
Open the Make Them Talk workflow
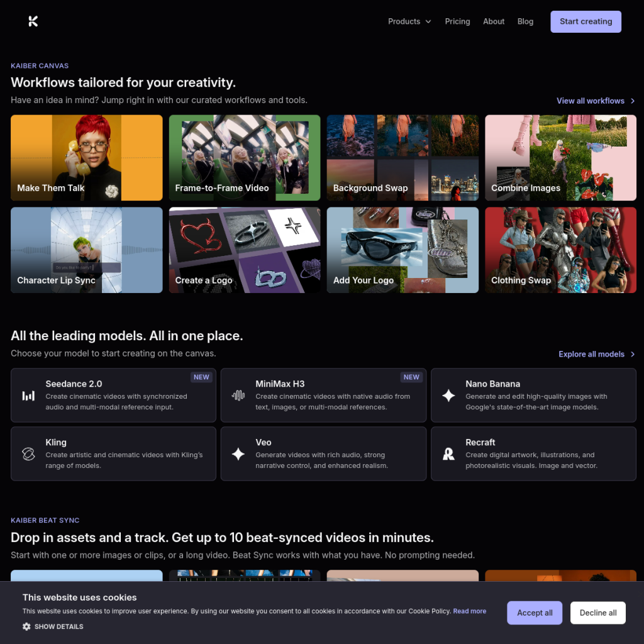tap(87, 158)
